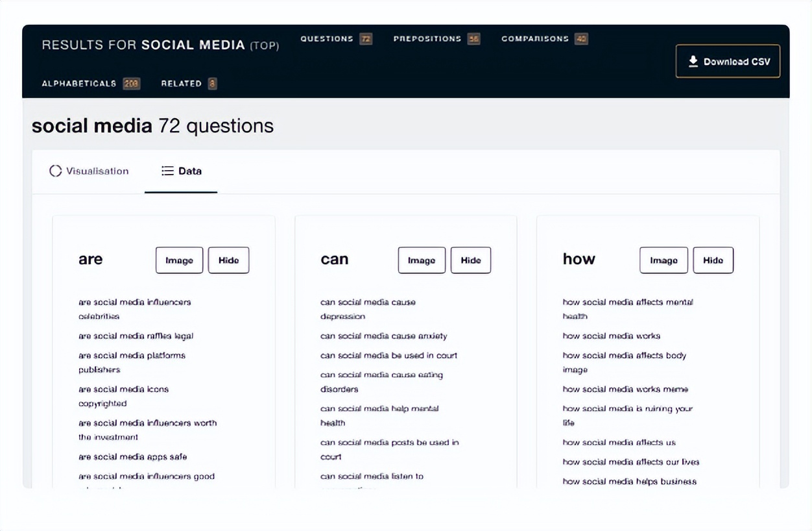Hide the 'how' questions card
Screen dimensions: 812x531
(713, 260)
